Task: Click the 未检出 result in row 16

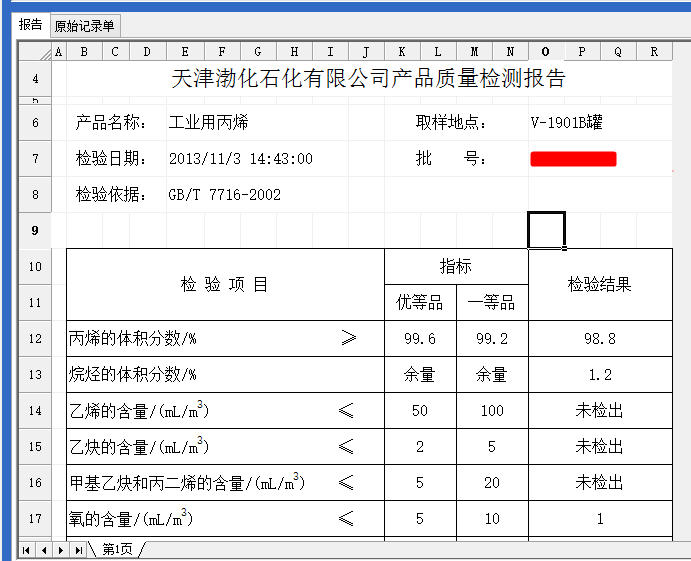Action: [600, 483]
